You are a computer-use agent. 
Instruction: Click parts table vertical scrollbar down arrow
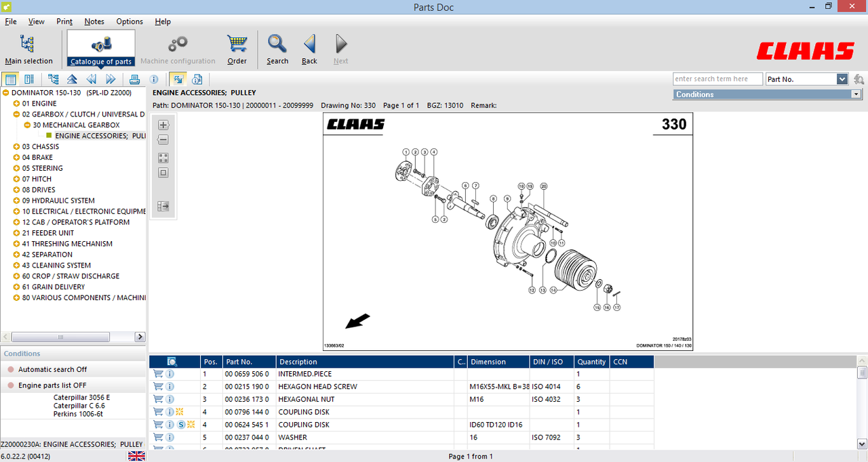click(862, 444)
